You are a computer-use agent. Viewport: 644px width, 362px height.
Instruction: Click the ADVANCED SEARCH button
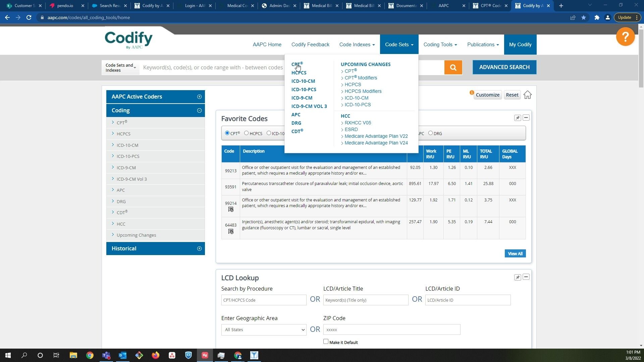(504, 67)
